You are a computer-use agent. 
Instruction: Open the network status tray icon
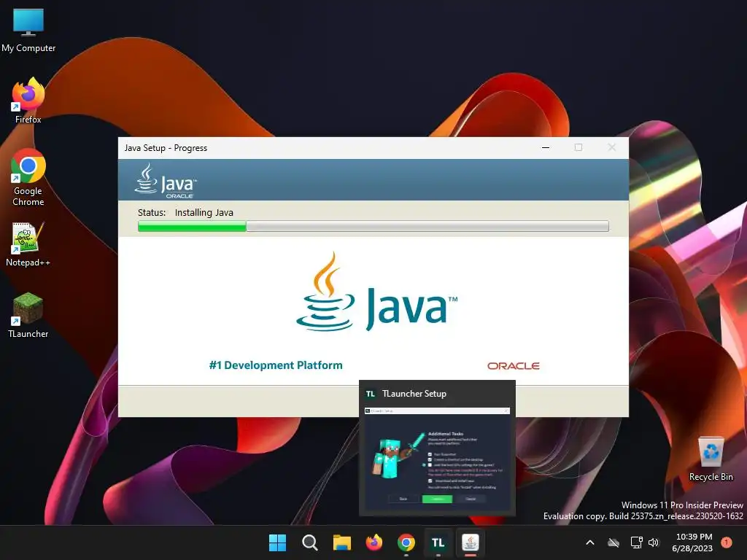coord(636,542)
